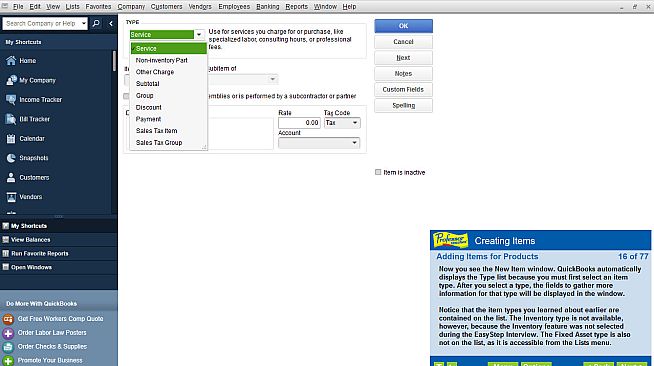Viewport: 654px width, 366px height.
Task: Click View Balances in sidebar
Action: pyautogui.click(x=30, y=240)
